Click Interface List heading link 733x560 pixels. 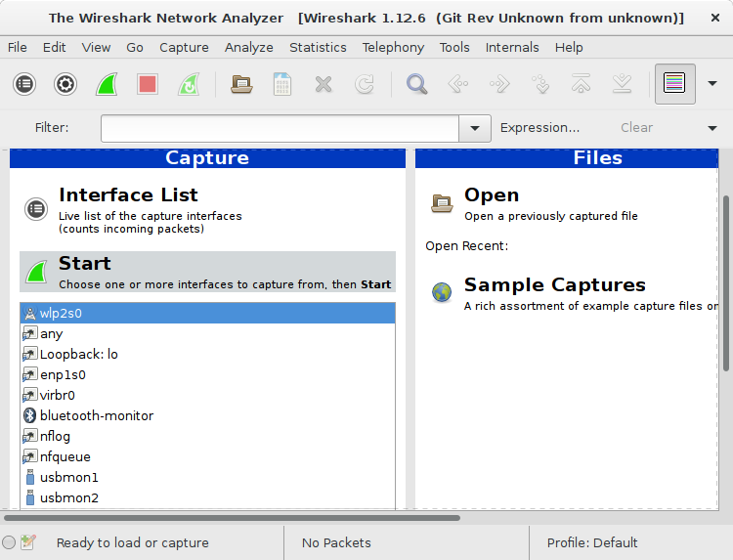pyautogui.click(x=128, y=194)
